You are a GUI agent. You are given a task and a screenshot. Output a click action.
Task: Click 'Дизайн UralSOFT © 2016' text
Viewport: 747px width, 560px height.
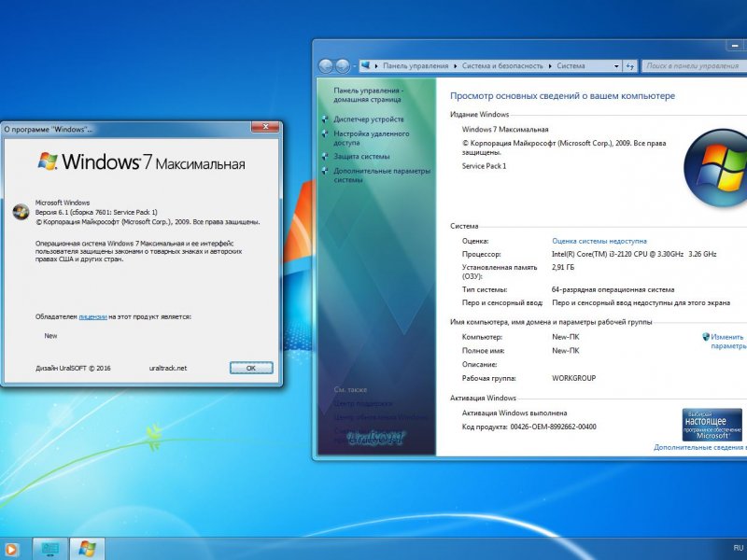tap(73, 368)
